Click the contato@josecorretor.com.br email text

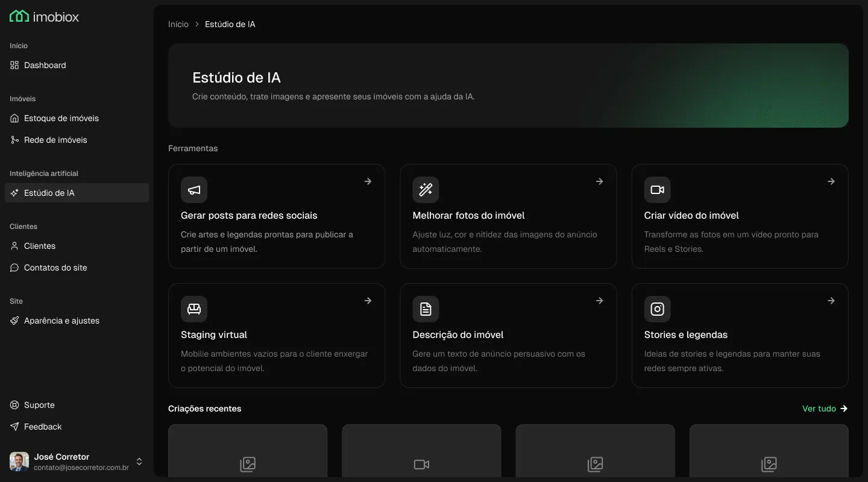coord(81,468)
